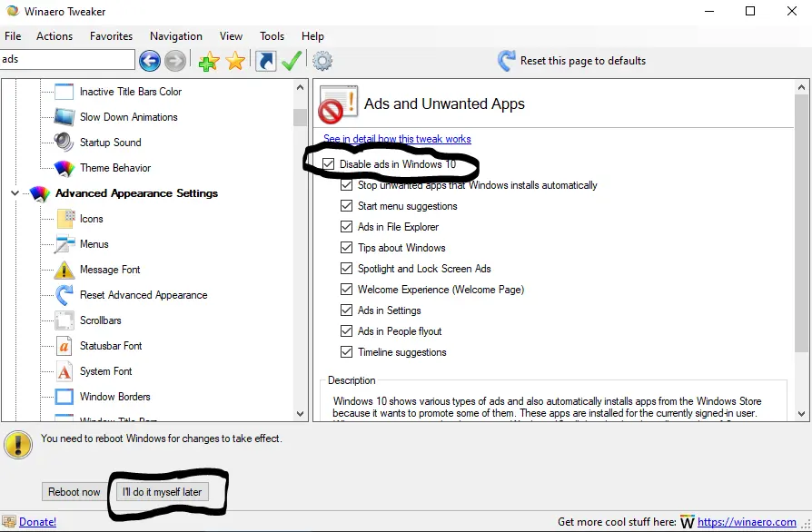The image size is (812, 532).
Task: Click the Reset page blue arrow icon
Action: point(507,61)
